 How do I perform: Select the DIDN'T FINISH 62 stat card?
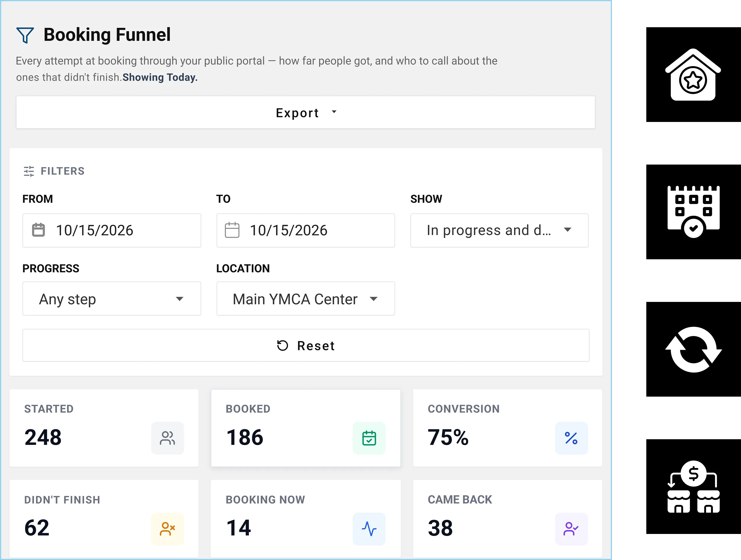coord(104,519)
